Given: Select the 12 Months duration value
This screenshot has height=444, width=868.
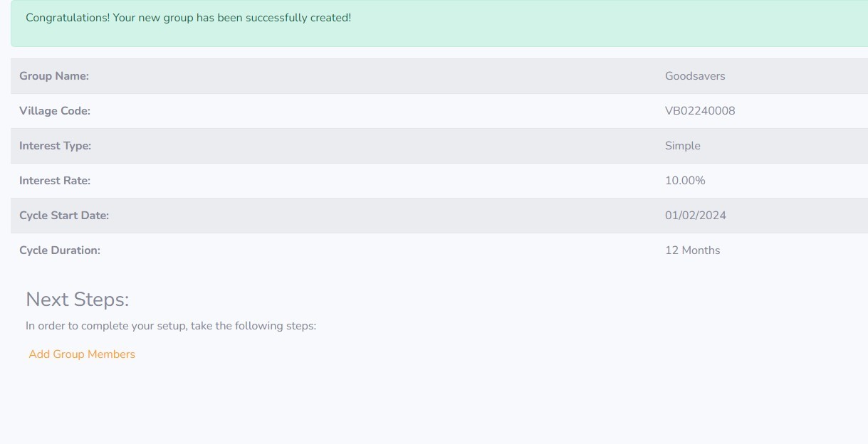Looking at the screenshot, I should pyautogui.click(x=693, y=250).
